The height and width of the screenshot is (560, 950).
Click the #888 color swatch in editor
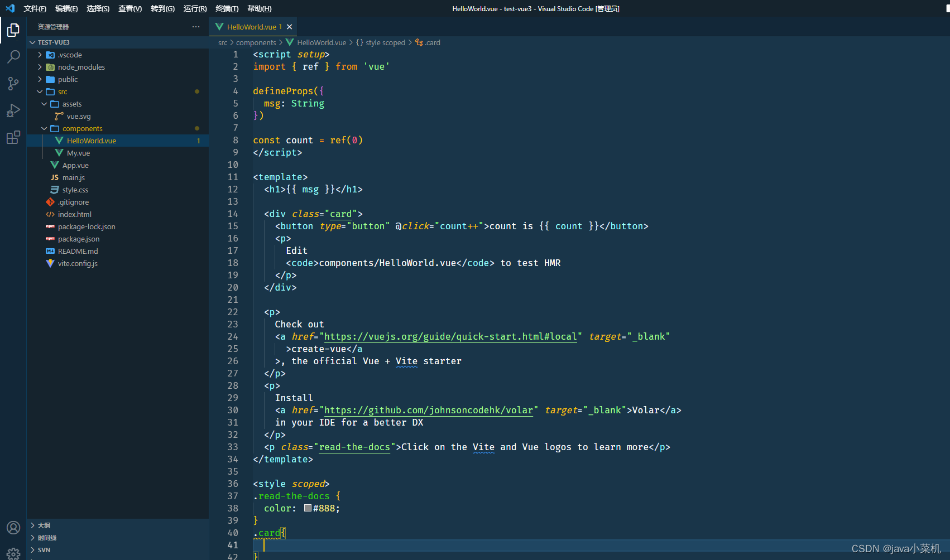pos(308,508)
